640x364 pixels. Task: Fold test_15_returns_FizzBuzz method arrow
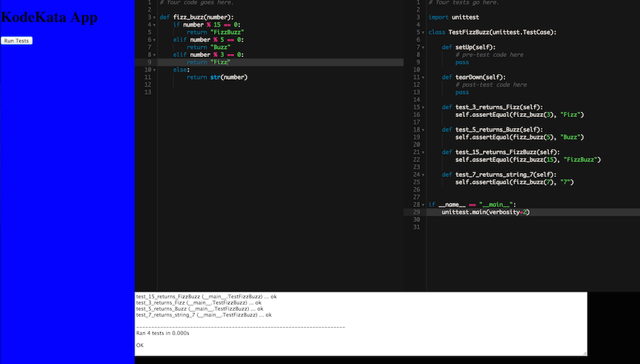tap(423, 152)
